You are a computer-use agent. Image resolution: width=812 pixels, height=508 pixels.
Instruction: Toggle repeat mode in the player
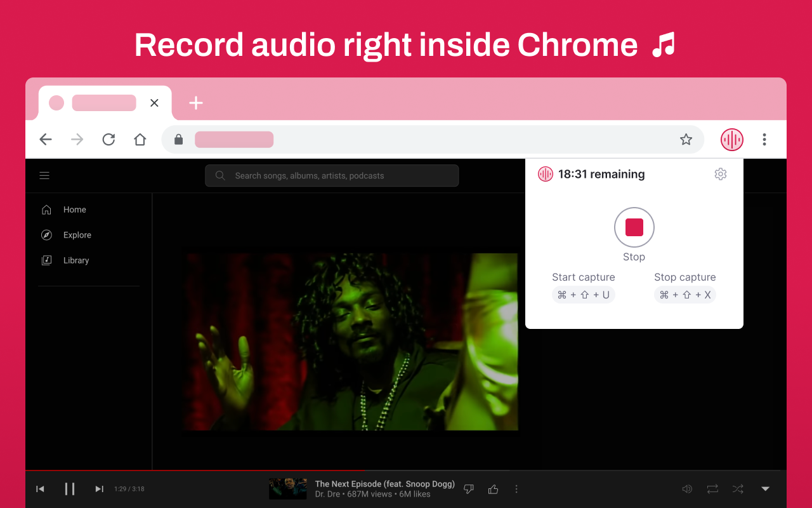click(x=712, y=489)
